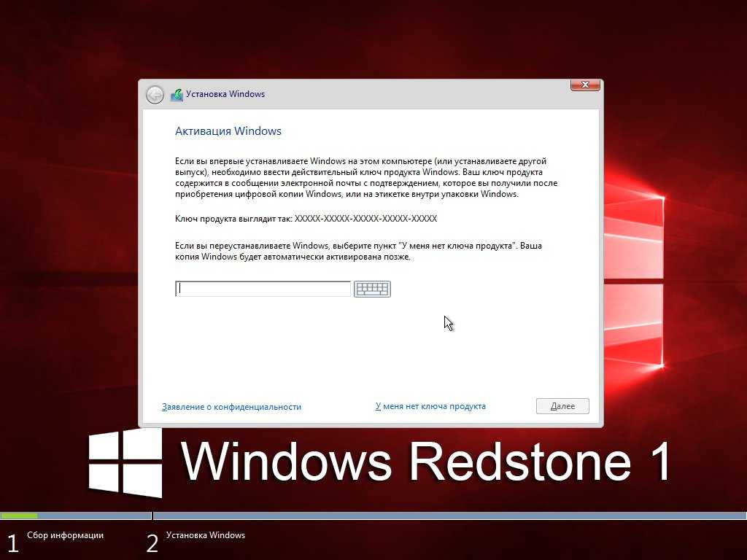Open the privacy statement link
747x560 pixels.
point(231,407)
